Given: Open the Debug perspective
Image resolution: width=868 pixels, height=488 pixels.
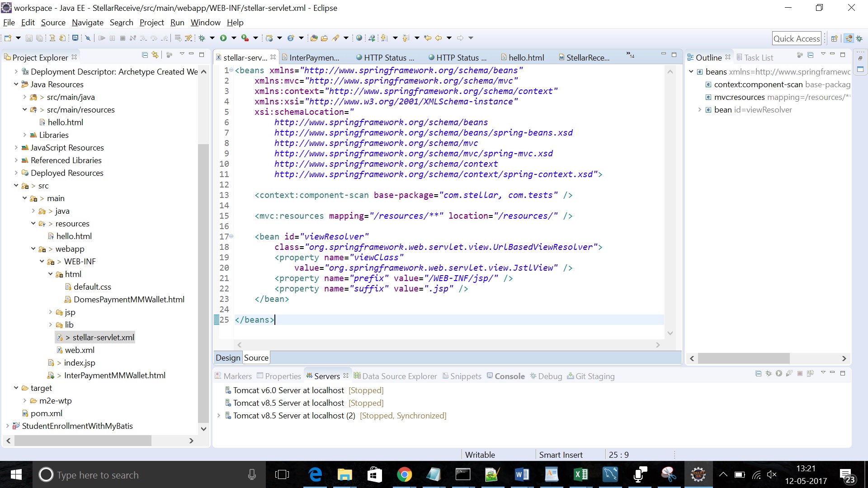Looking at the screenshot, I should coord(859,38).
